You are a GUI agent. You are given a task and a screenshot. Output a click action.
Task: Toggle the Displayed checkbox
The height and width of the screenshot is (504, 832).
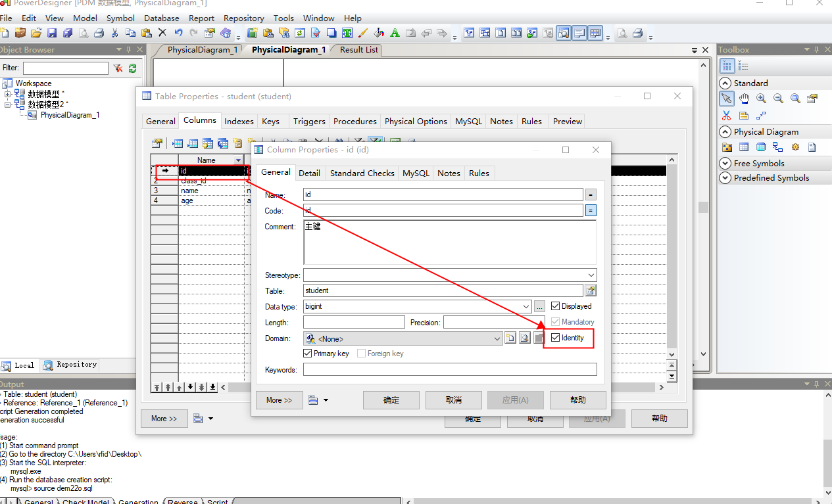pyautogui.click(x=555, y=306)
